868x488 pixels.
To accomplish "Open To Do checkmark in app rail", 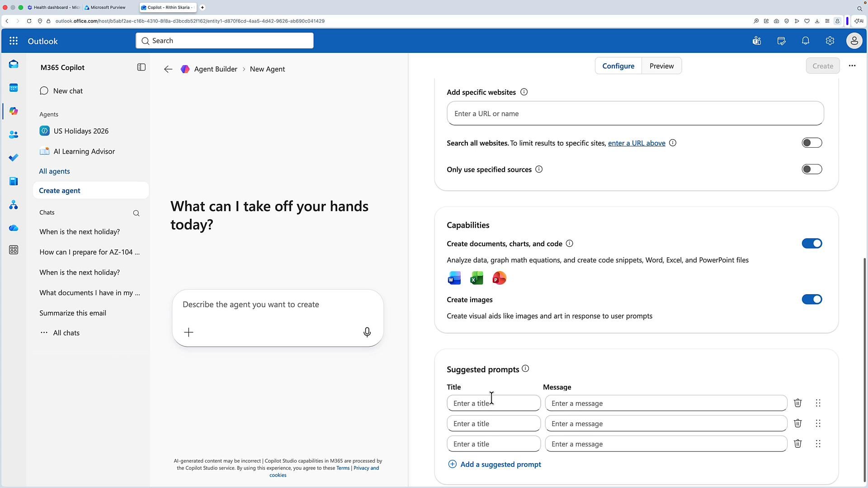I will point(14,158).
